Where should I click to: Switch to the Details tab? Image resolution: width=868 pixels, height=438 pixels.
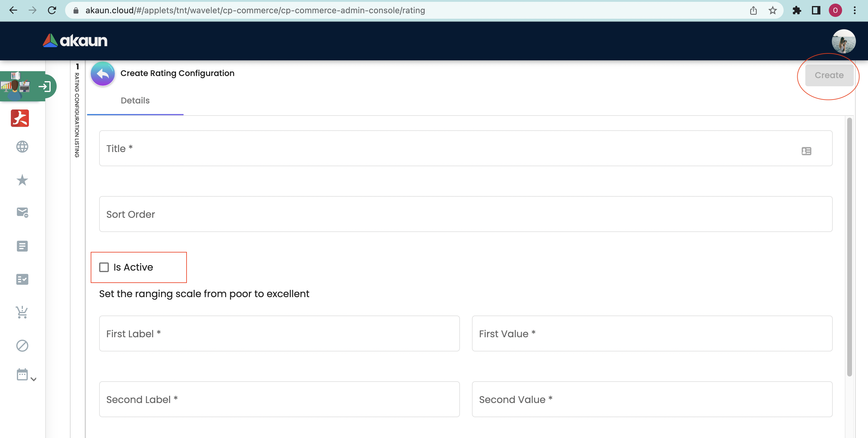(x=135, y=100)
